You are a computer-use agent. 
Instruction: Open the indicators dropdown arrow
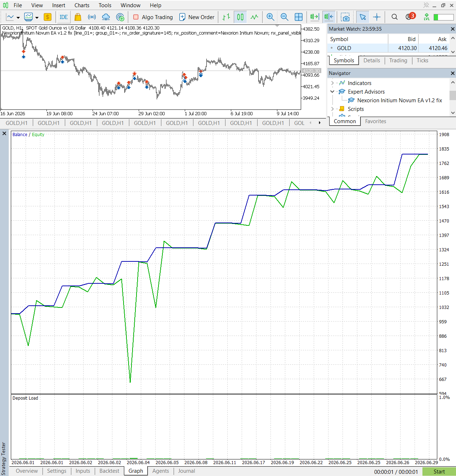pos(37,17)
